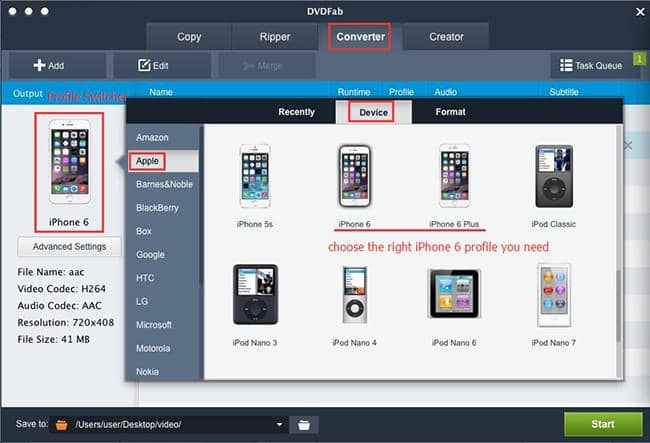The width and height of the screenshot is (650, 443).
Task: Select Google in the brand list
Action: [162, 254]
